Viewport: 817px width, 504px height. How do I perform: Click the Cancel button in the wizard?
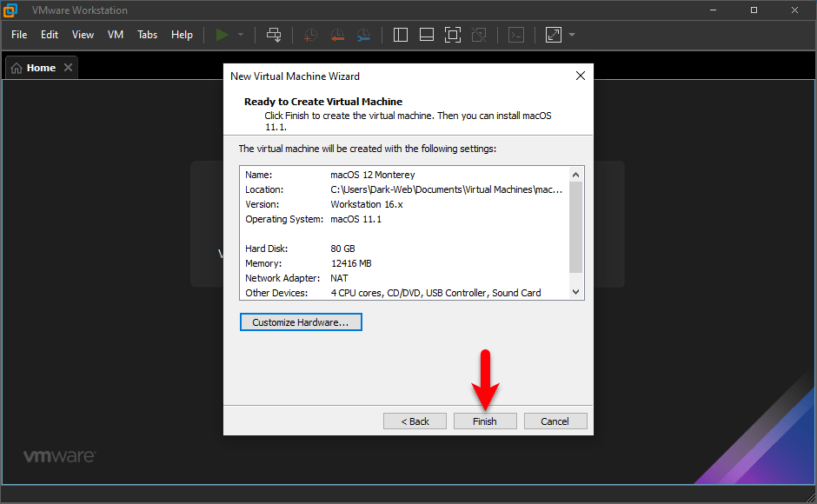[555, 421]
